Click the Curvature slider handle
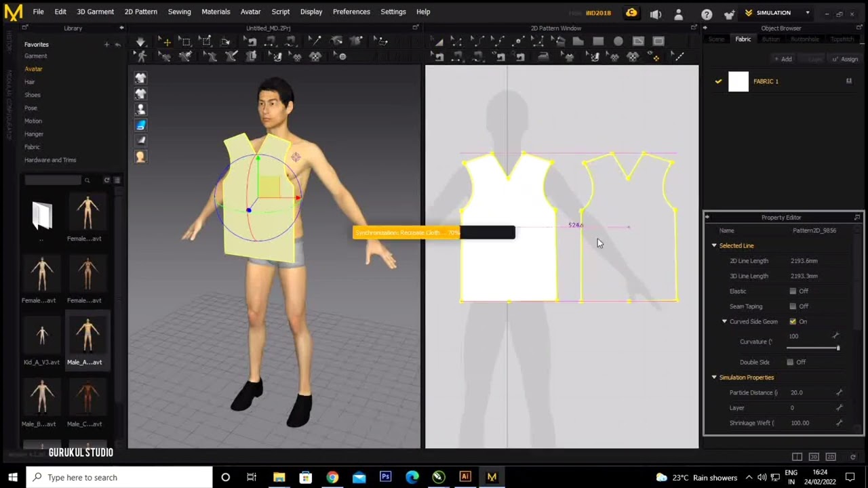 [838, 348]
